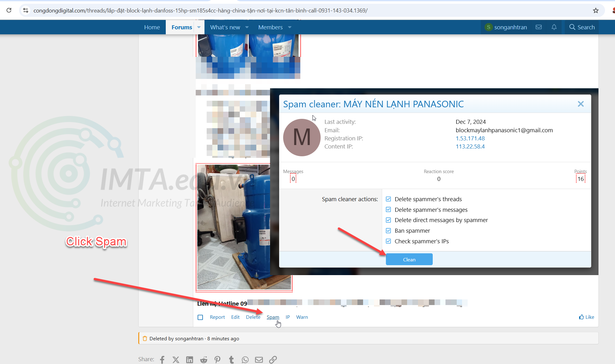
Task: Click the IP link for spammer
Action: [x=287, y=317]
